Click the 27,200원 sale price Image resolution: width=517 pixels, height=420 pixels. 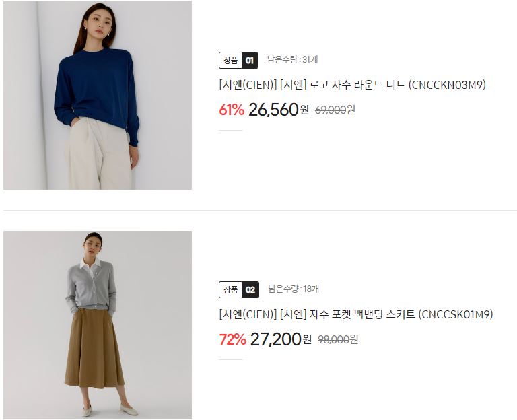(x=281, y=339)
